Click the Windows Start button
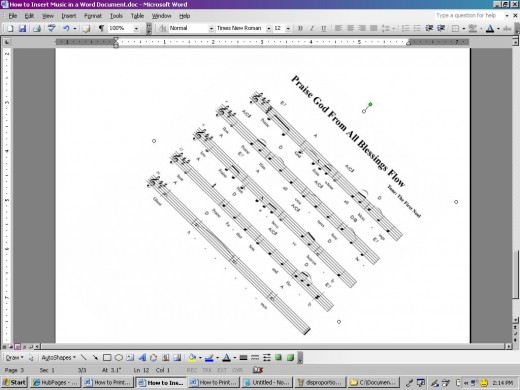Viewport: 520px width, 390px height. (x=14, y=382)
